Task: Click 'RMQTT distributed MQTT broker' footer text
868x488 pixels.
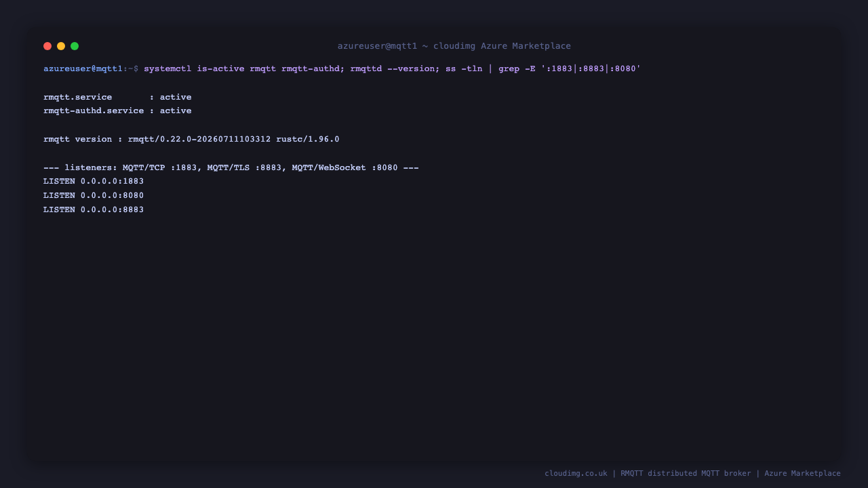Action: (x=686, y=473)
